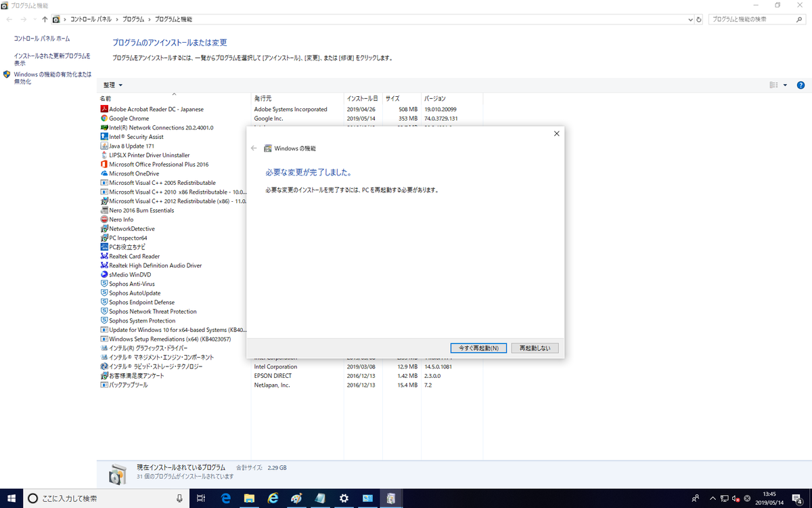
Task: Click the up-one-level arrow in navigation bar
Action: 45,20
